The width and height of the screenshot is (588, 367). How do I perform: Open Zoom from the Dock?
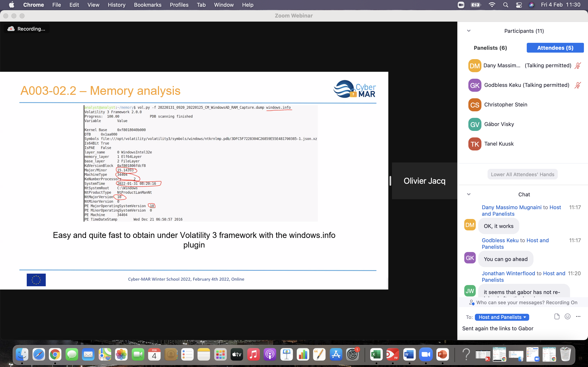pos(426,355)
